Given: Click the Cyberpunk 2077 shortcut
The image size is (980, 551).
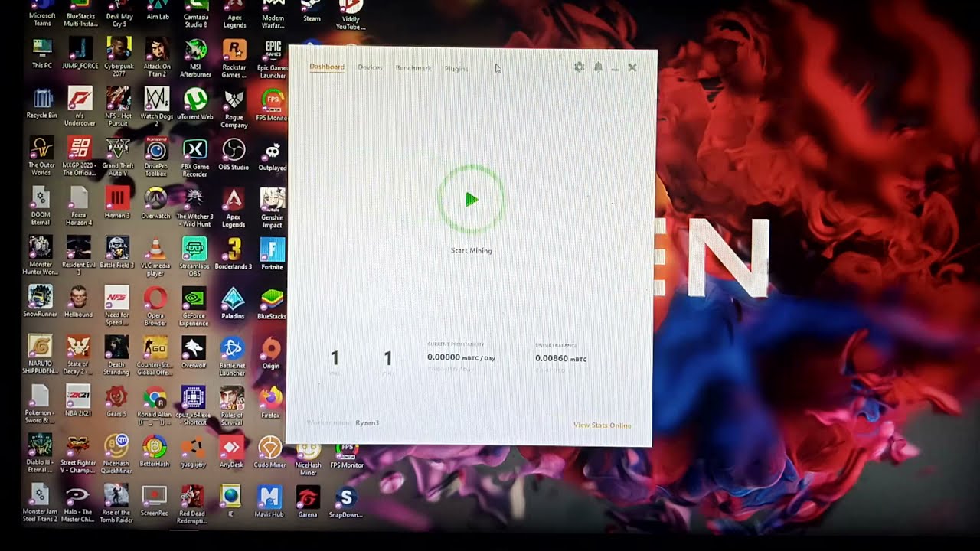Looking at the screenshot, I should (x=119, y=57).
